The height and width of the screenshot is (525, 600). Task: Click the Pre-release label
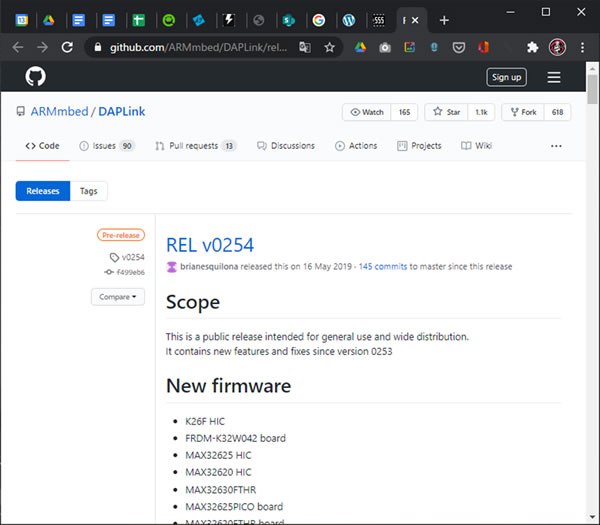(121, 235)
